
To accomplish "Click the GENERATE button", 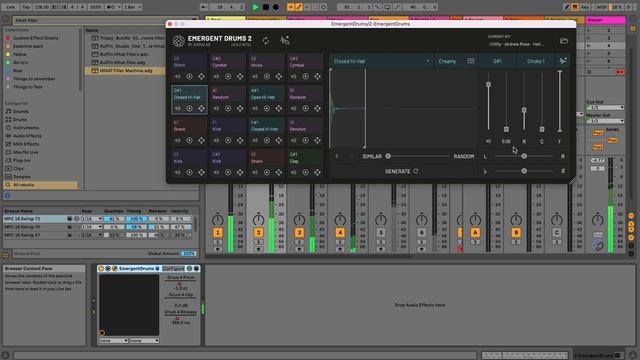I will tap(401, 171).
